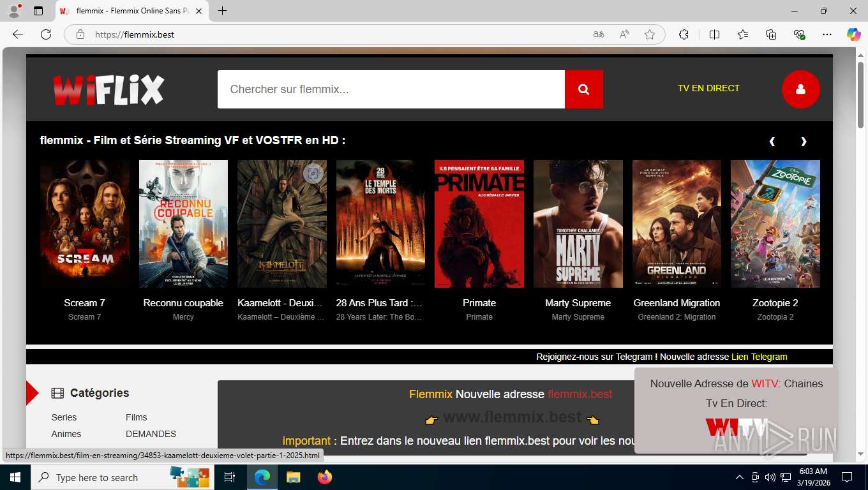Open the Edge profile icon
This screenshot has width=868, height=490.
pyautogui.click(x=14, y=11)
